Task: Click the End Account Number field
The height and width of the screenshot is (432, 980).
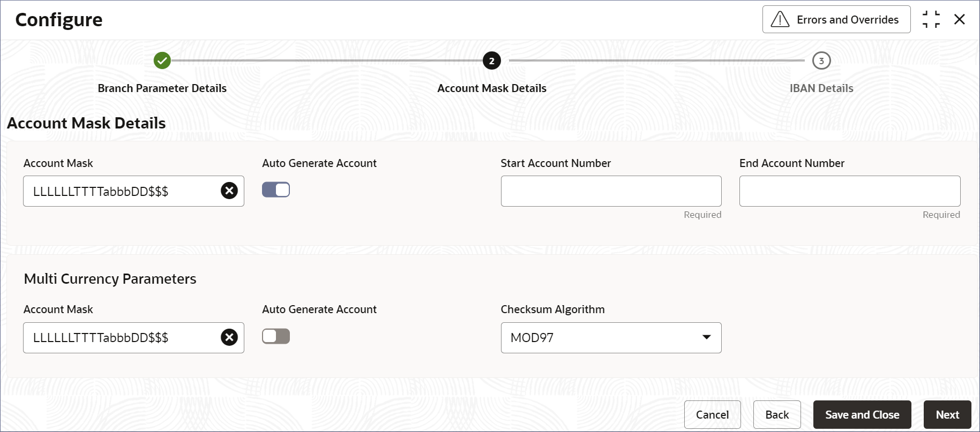Action: (x=849, y=191)
